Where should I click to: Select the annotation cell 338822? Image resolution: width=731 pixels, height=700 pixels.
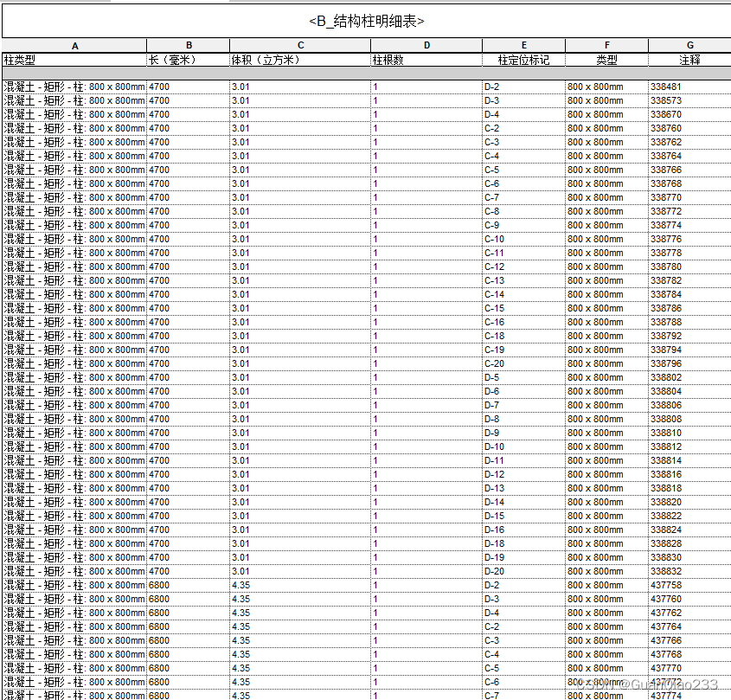coord(690,516)
